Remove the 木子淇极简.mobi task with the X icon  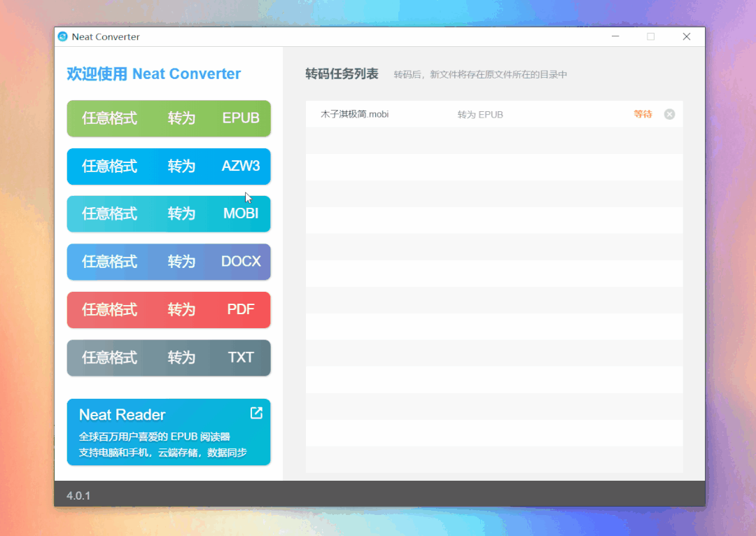click(669, 114)
